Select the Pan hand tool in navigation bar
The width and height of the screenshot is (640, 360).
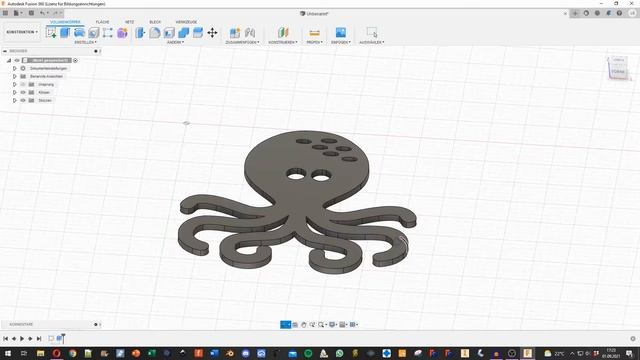click(303, 324)
